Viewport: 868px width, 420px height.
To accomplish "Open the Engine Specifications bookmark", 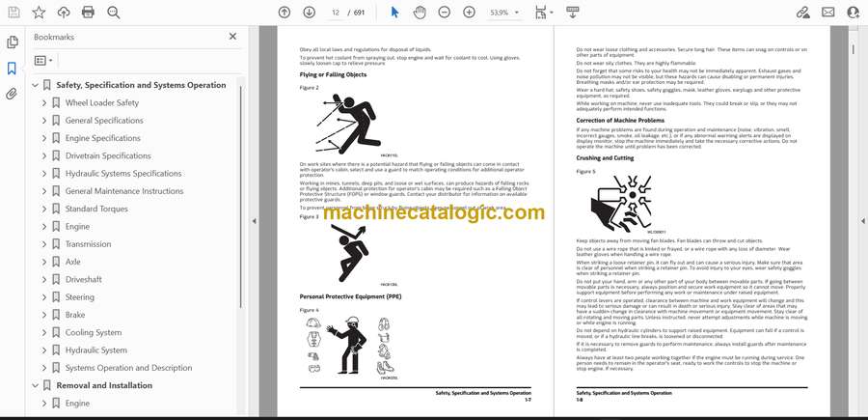I will coord(103,138).
